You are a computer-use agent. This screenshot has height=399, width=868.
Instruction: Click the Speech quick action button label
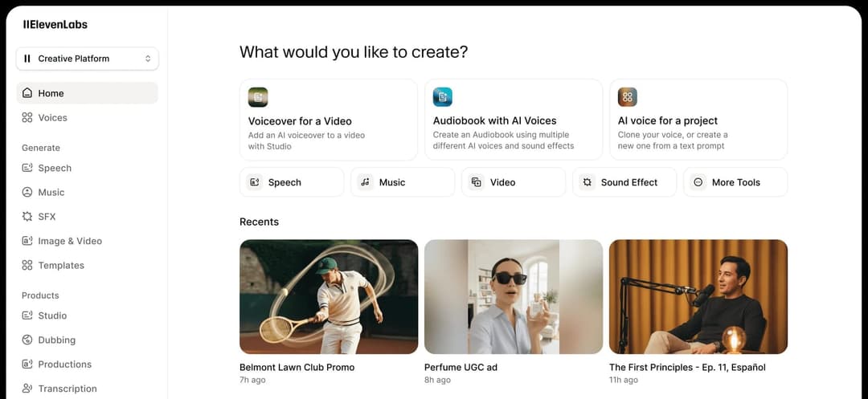point(285,182)
